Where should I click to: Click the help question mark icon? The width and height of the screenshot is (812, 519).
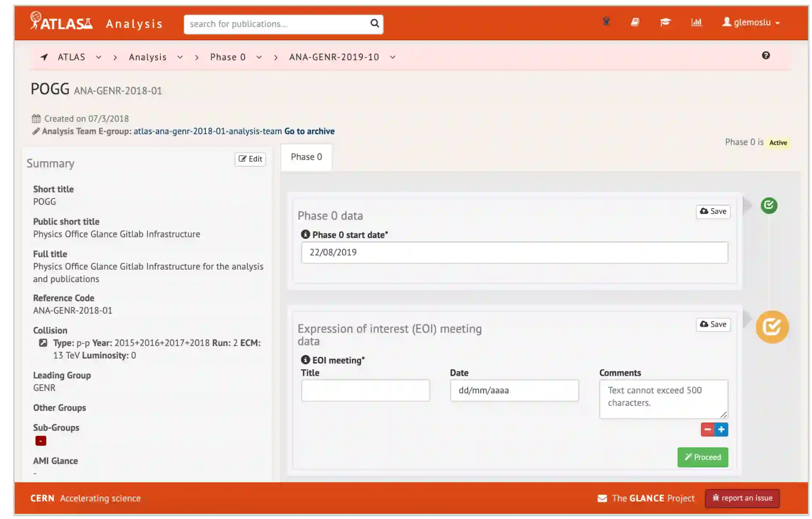[x=765, y=56]
